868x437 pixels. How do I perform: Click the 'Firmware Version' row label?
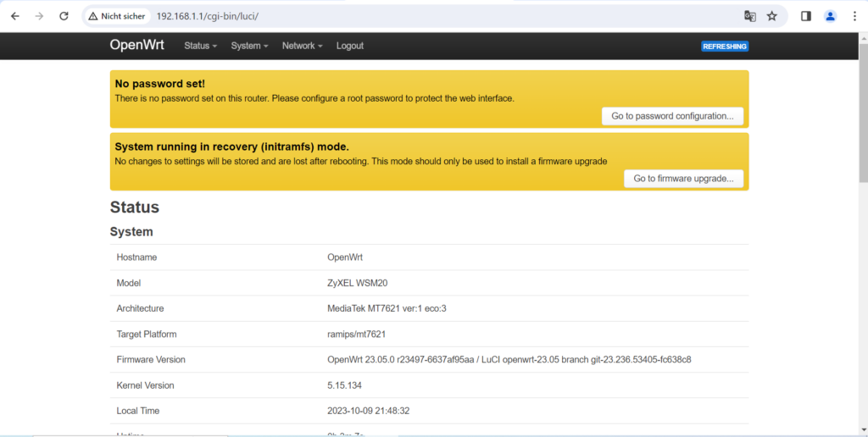coord(151,360)
